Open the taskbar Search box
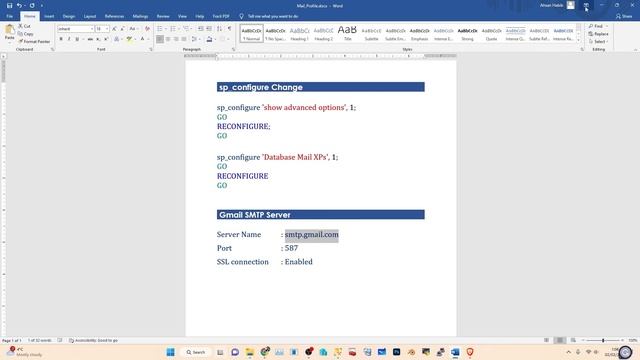640x360 pixels. (x=196, y=352)
